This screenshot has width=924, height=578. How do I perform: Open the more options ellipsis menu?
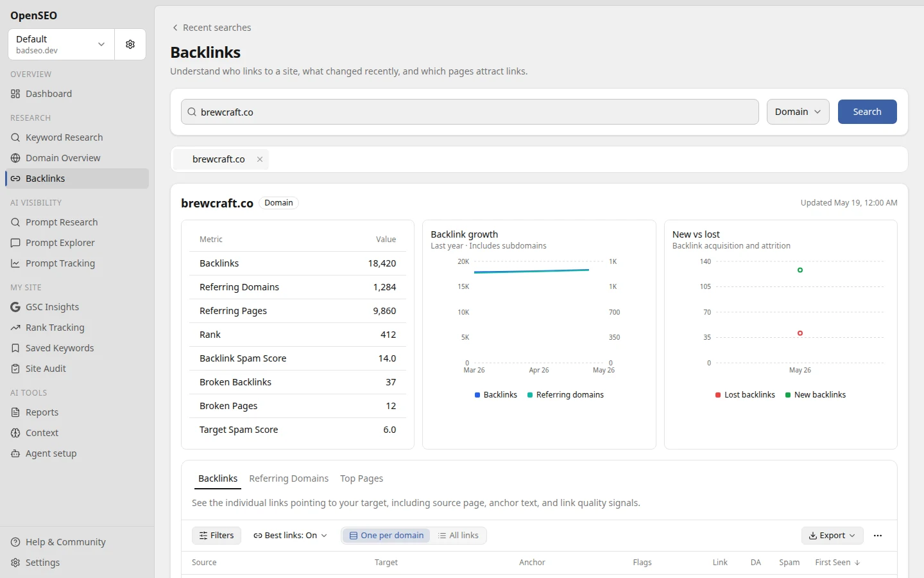click(x=878, y=536)
